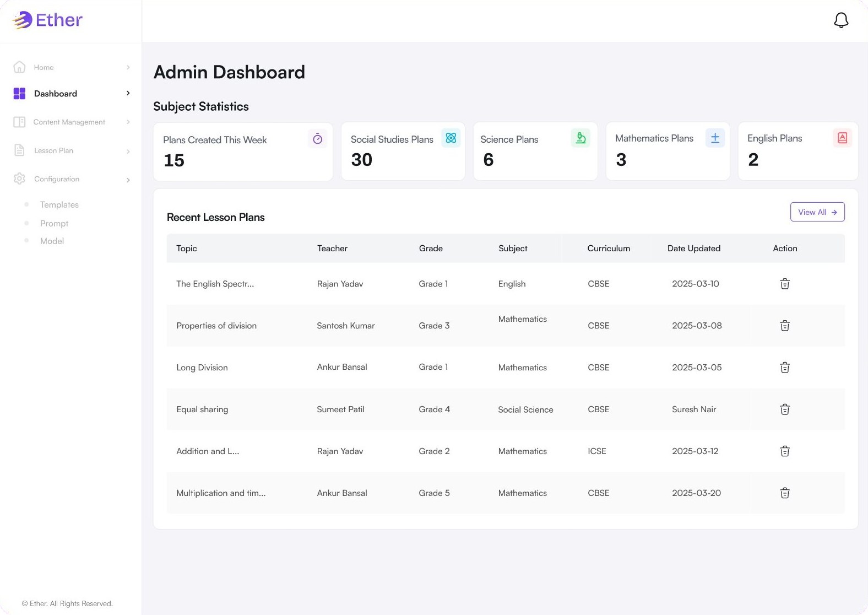This screenshot has width=868, height=615.
Task: Click the Content Management book icon
Action: point(19,122)
